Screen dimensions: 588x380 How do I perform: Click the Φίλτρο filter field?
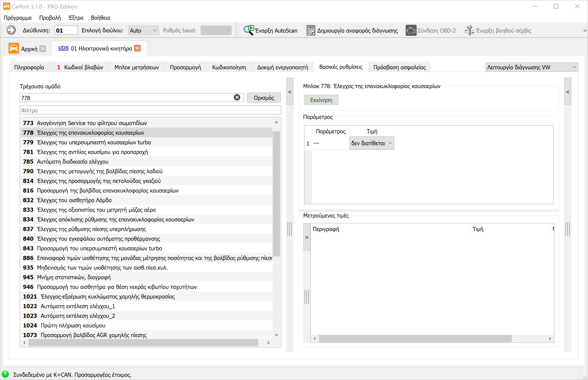pyautogui.click(x=150, y=110)
